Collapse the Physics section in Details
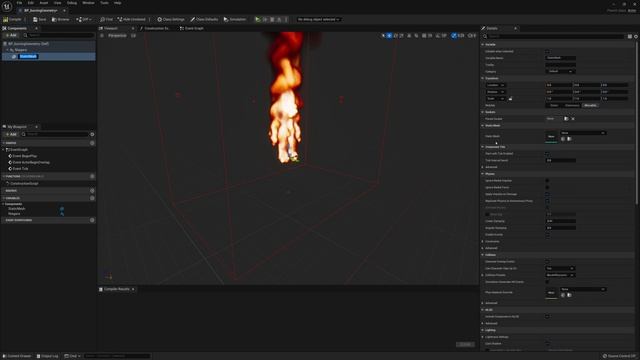 pyautogui.click(x=483, y=174)
